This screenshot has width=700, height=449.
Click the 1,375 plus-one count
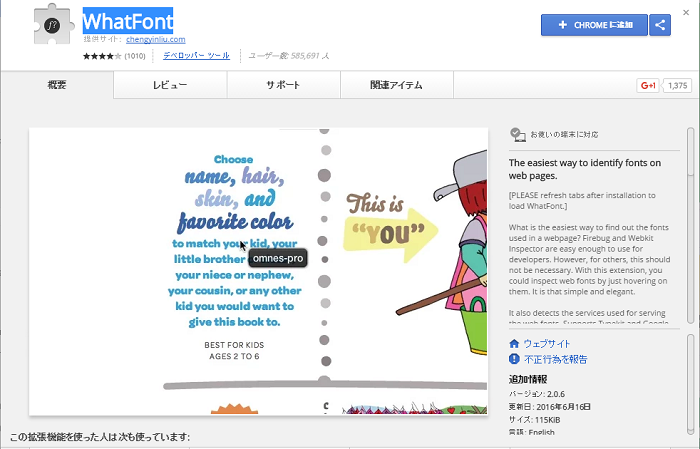(x=678, y=85)
